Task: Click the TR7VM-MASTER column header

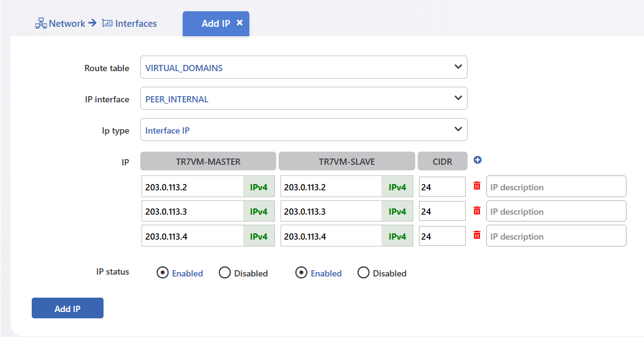Action: click(x=208, y=161)
